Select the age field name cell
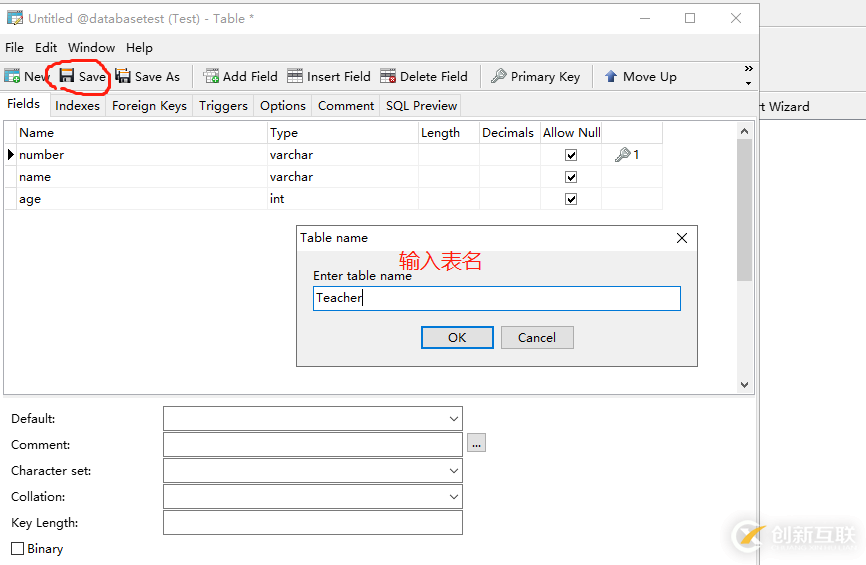 click(x=142, y=199)
